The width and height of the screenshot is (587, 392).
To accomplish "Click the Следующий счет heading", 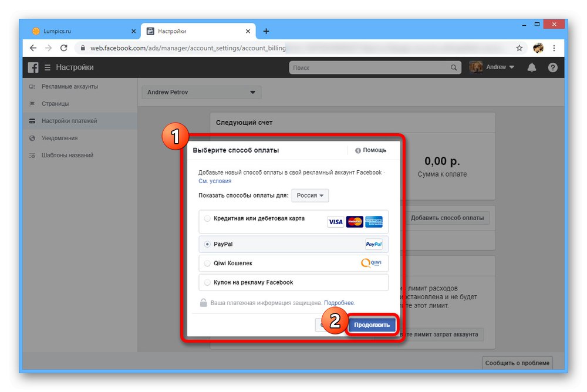I will 244,123.
